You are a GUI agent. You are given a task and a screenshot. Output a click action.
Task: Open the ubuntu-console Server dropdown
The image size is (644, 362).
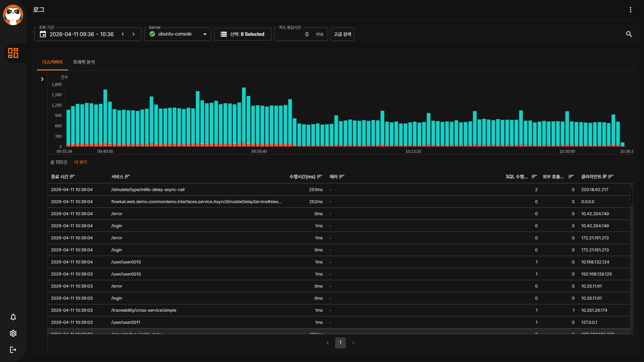178,34
